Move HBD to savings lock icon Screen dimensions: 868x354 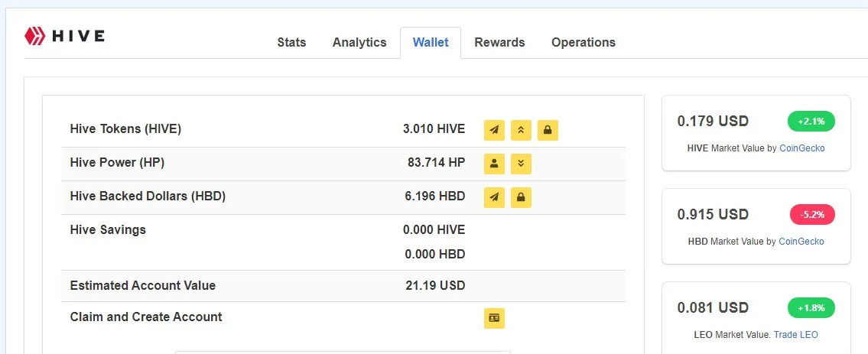click(x=521, y=197)
